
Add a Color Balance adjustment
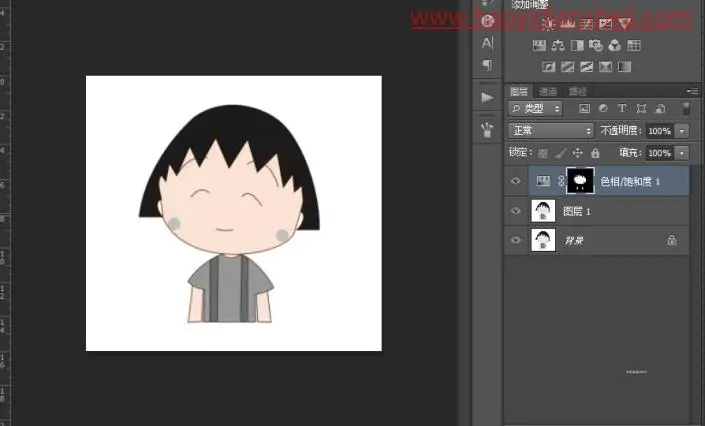[x=558, y=45]
